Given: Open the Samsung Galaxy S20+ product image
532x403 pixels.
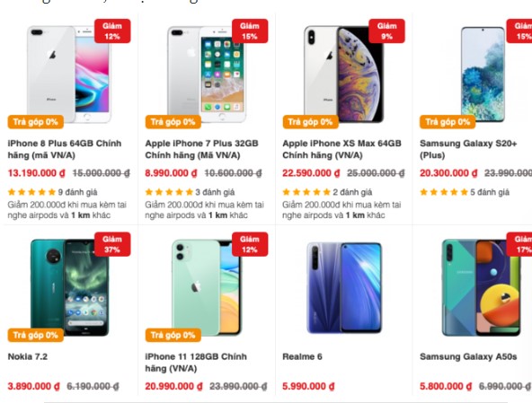Looking at the screenshot, I should point(483,74).
